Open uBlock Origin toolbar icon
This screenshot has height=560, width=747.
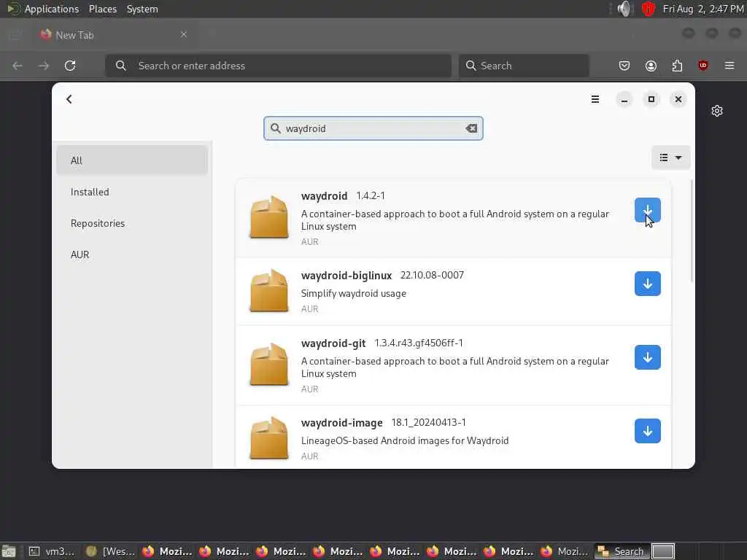click(703, 66)
